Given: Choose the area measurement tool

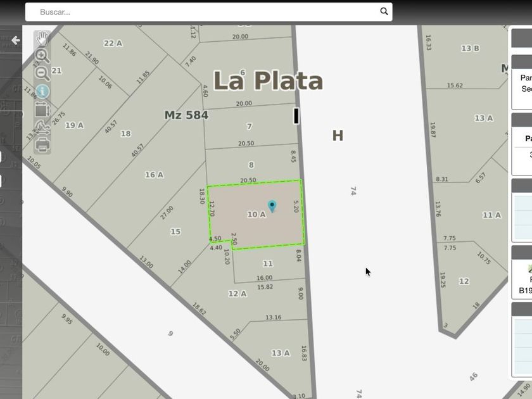Looking at the screenshot, I should 42,110.
